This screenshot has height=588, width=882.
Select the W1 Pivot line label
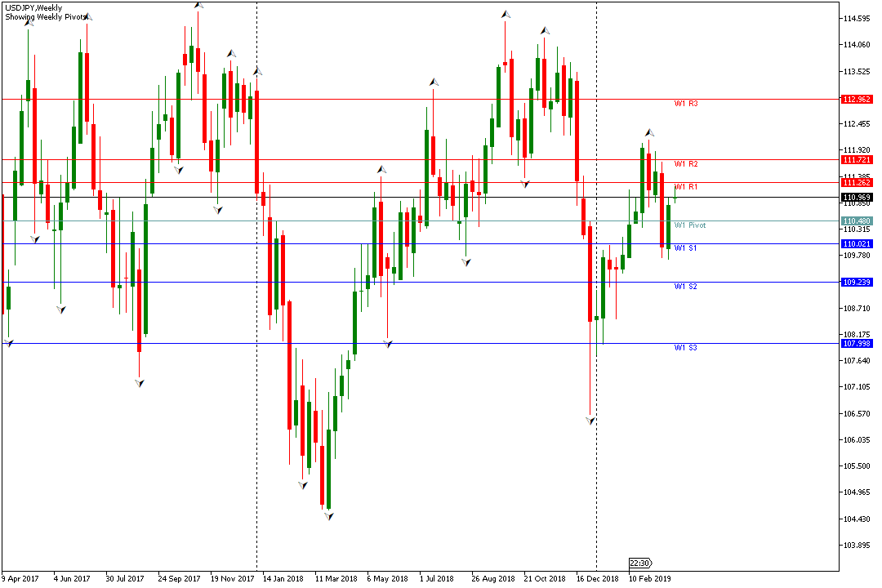pos(689,225)
